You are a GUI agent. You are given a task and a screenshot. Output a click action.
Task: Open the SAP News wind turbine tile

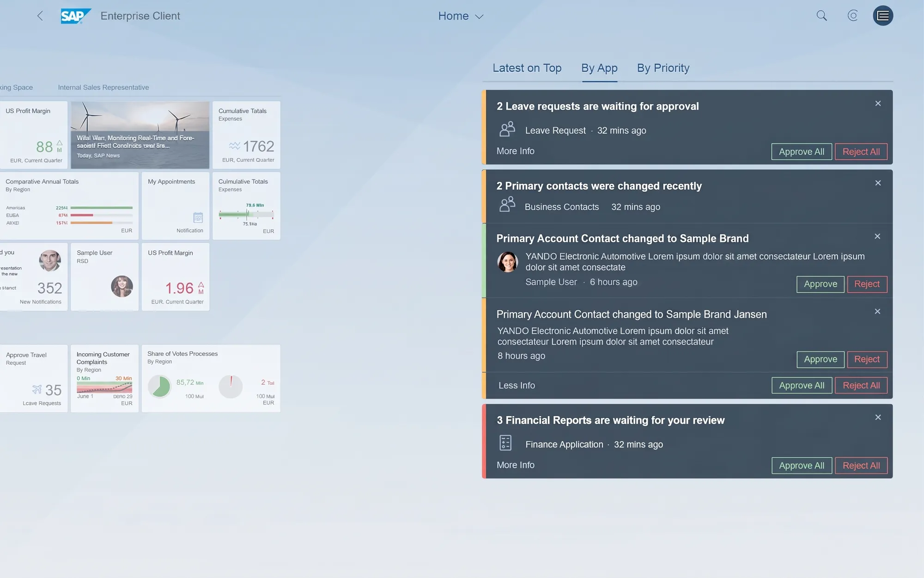tap(140, 135)
